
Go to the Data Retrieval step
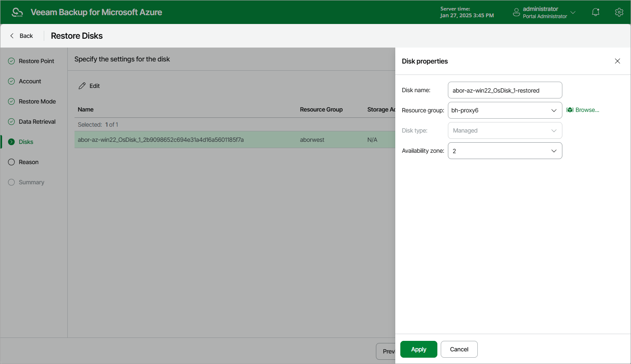(37, 122)
